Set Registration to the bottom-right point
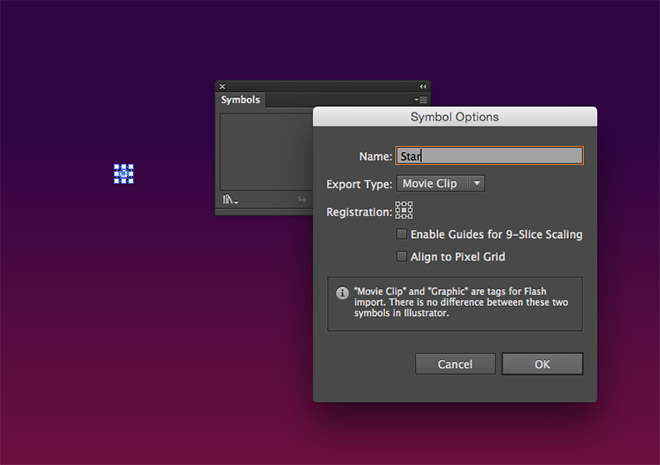 pos(410,216)
